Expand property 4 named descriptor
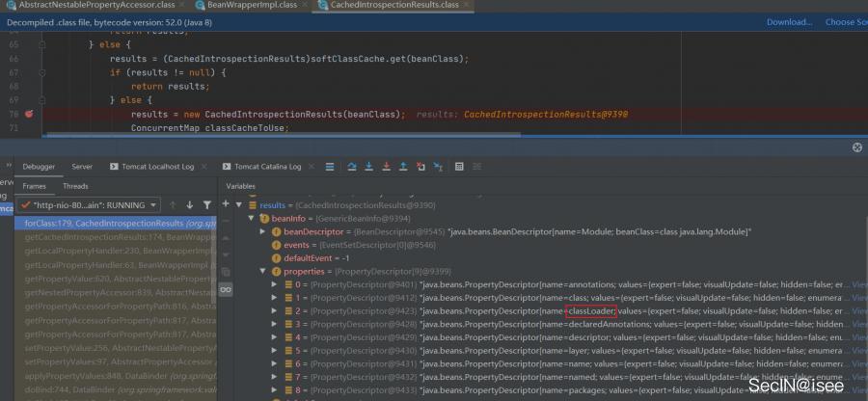868x401 pixels. tap(275, 337)
